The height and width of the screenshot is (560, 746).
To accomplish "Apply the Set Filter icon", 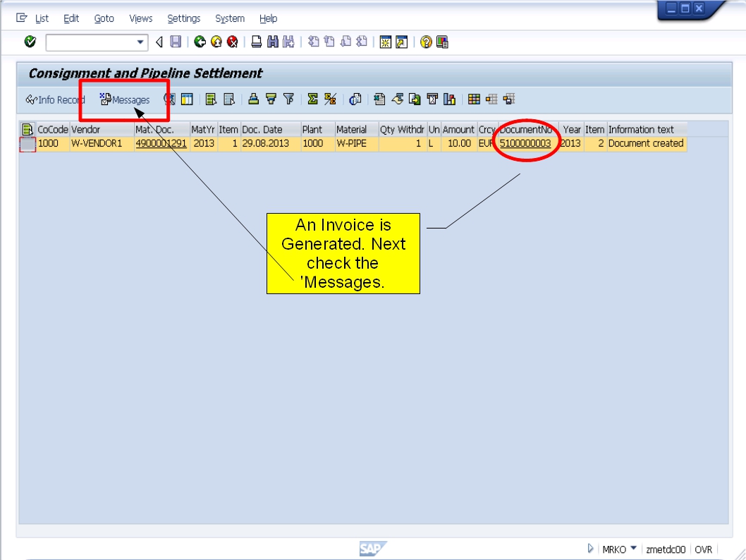I will click(x=289, y=99).
